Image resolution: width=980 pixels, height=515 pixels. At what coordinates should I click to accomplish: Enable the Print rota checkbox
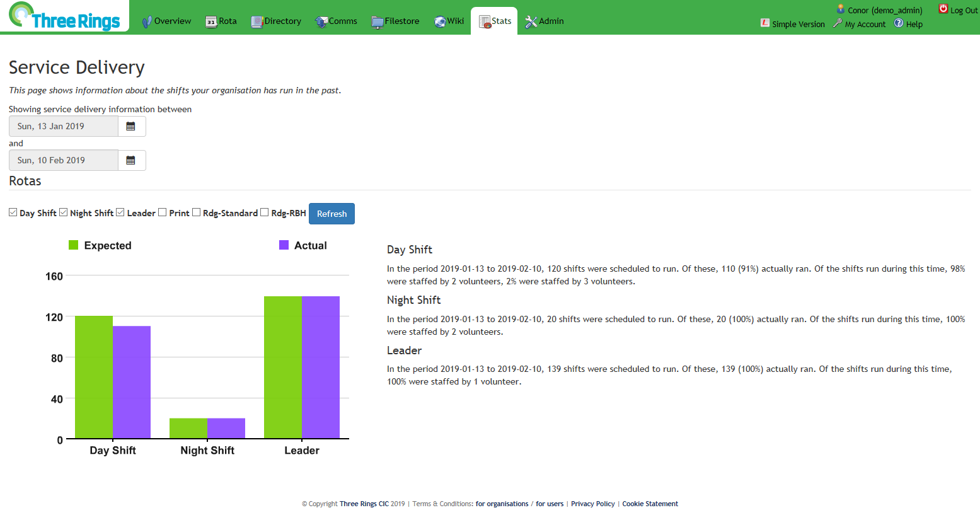[162, 212]
